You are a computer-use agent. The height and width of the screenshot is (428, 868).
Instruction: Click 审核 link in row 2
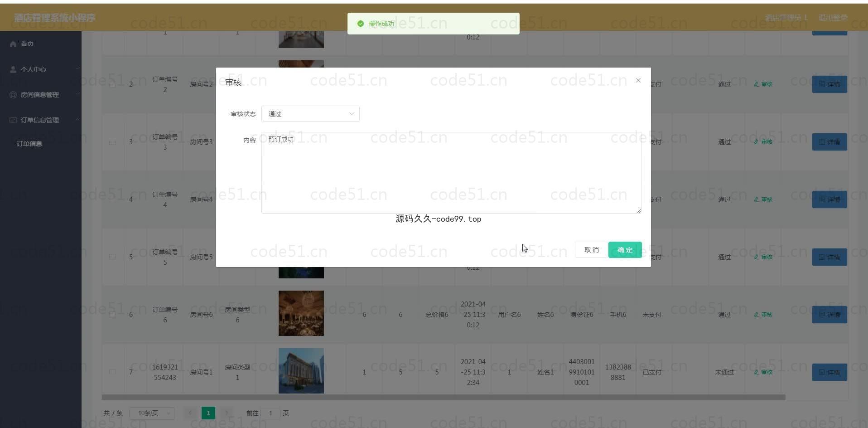(x=763, y=84)
